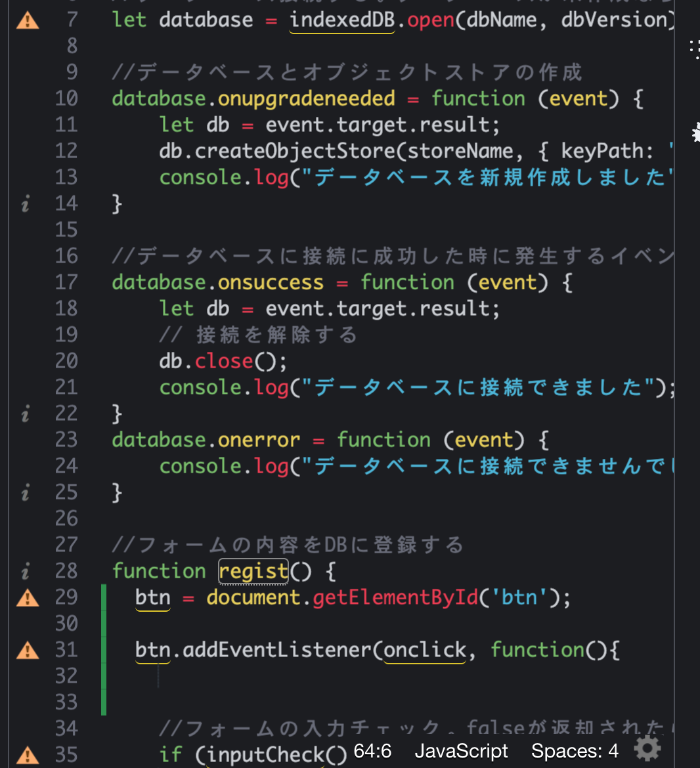Screen dimensions: 700x768
Task: Click the underlined indexedDB identifier
Action: pyautogui.click(x=341, y=20)
